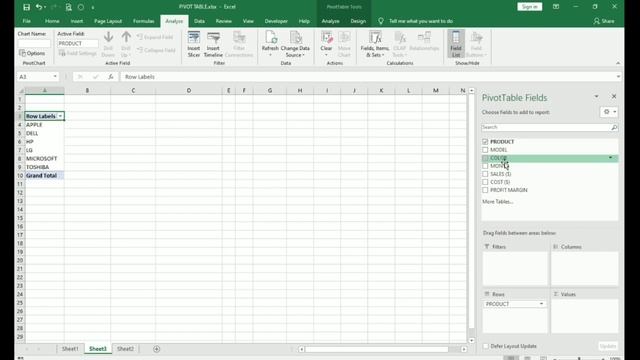The height and width of the screenshot is (360, 640).
Task: Enable Defer Layout Update checkbox
Action: click(x=486, y=346)
